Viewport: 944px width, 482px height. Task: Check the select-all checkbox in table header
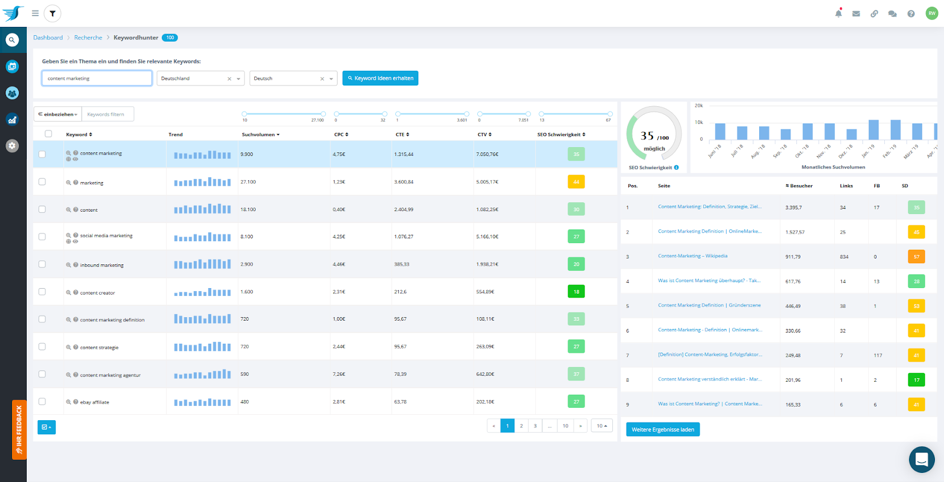(47, 134)
